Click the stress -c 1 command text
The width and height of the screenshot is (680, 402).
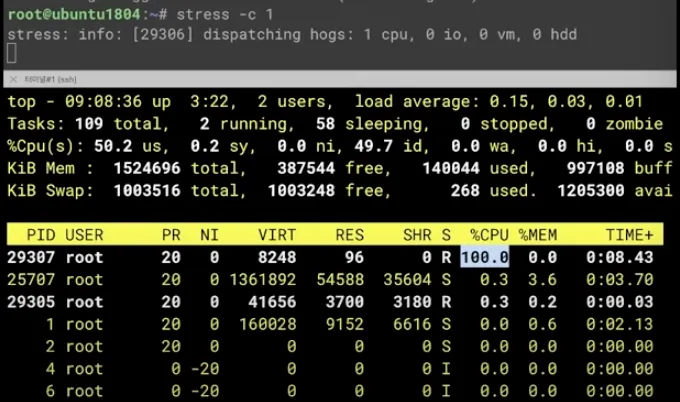[x=225, y=15]
